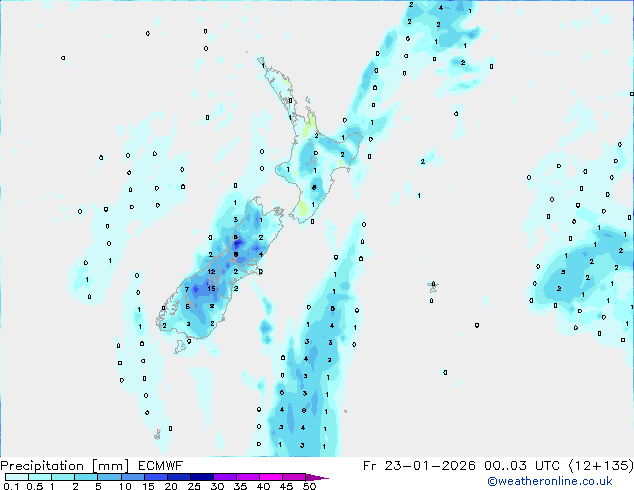This screenshot has height=490, width=634.
Task: Click the '7' value on South Island west coast
Action: point(187,289)
